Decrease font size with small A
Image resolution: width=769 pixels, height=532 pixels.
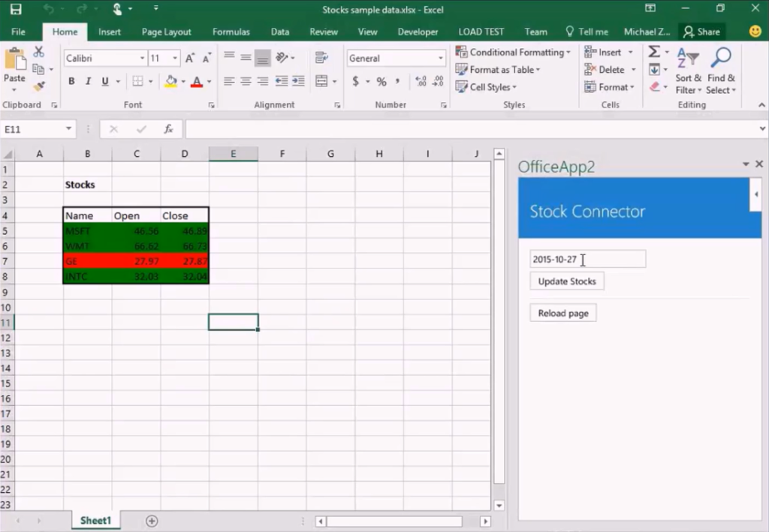pos(207,59)
